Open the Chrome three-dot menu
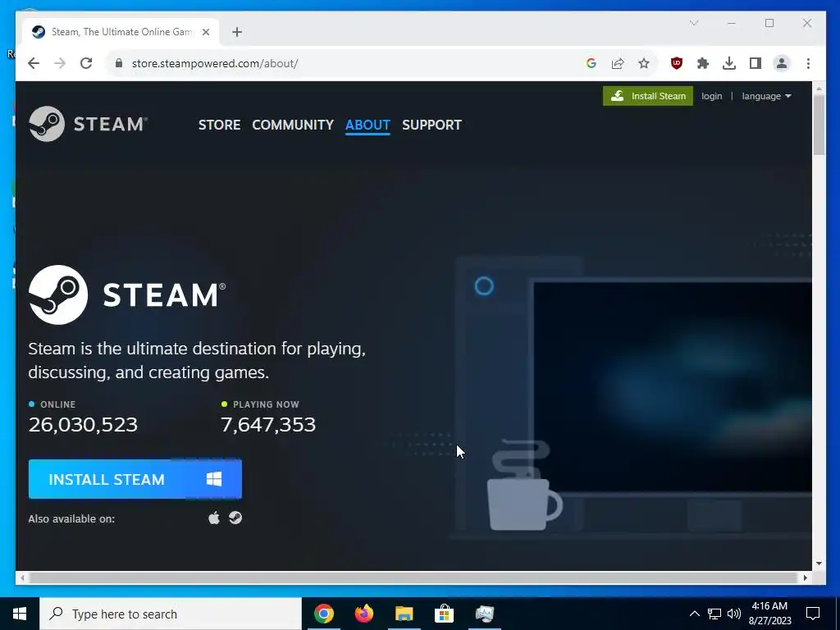Viewport: 840px width, 630px height. [808, 63]
